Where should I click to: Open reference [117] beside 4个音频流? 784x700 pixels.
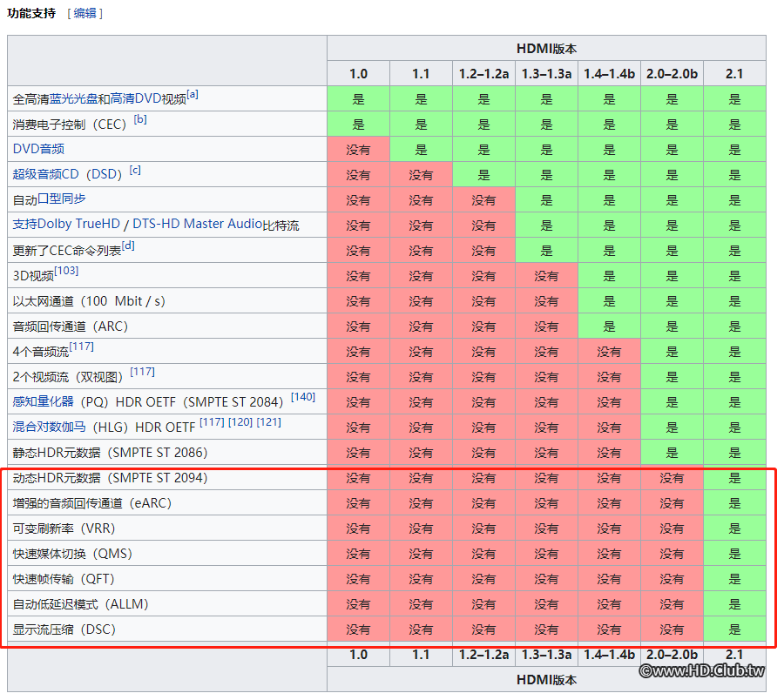[x=82, y=347]
